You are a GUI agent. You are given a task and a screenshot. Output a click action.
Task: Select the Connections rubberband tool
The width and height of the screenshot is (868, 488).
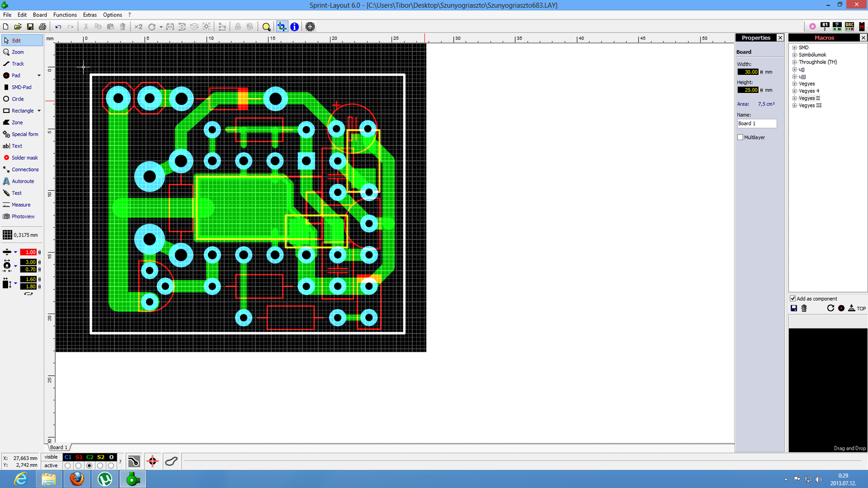(x=21, y=170)
